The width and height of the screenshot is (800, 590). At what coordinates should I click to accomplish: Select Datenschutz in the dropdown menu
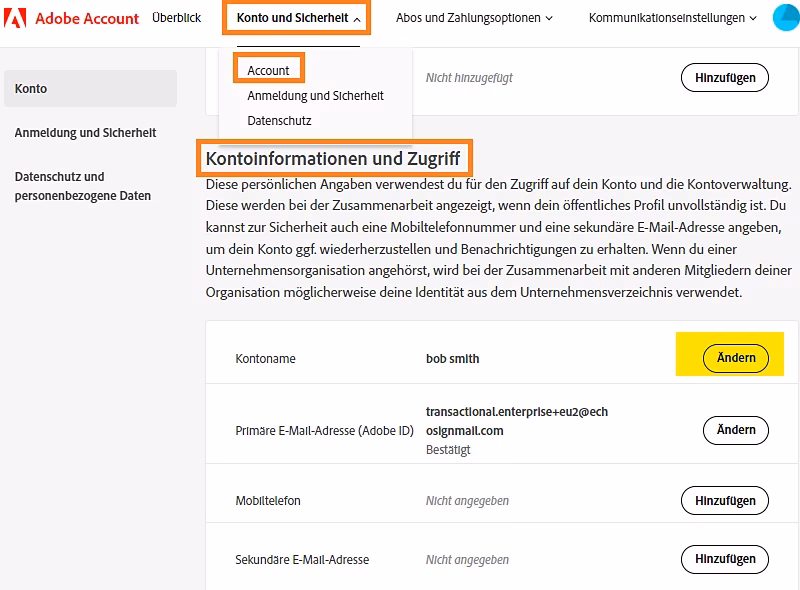tap(277, 121)
